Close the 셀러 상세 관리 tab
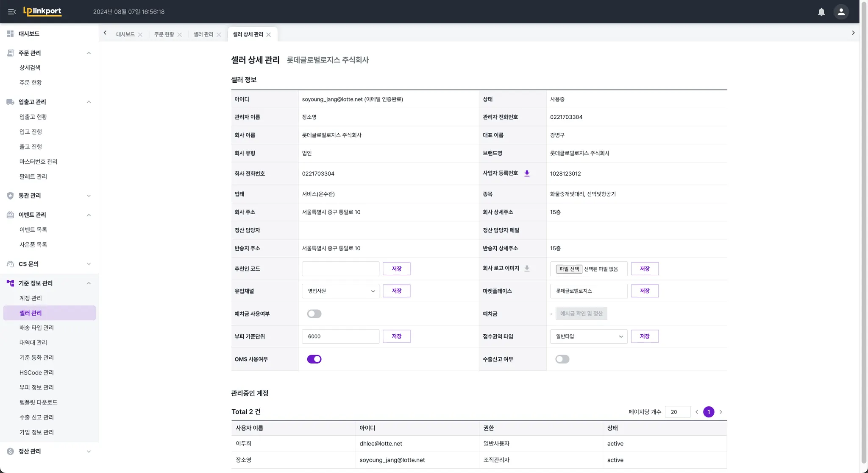Viewport: 868px width, 473px height. (x=269, y=35)
